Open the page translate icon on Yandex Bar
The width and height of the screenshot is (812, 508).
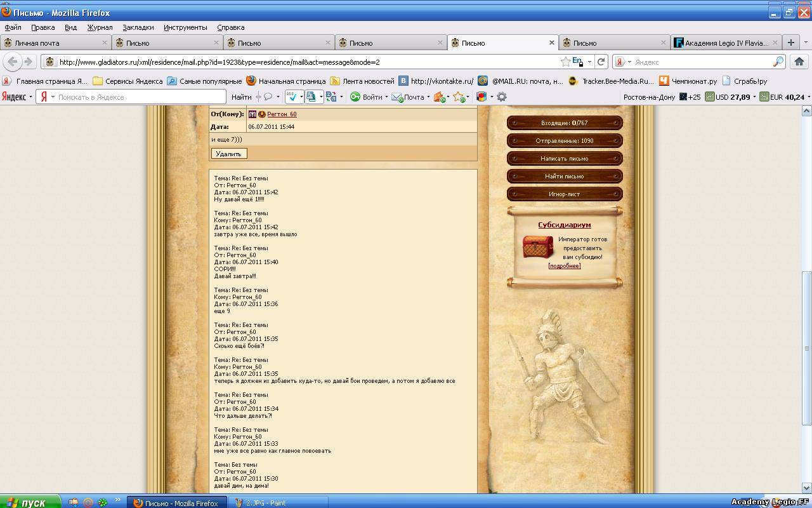(331, 97)
